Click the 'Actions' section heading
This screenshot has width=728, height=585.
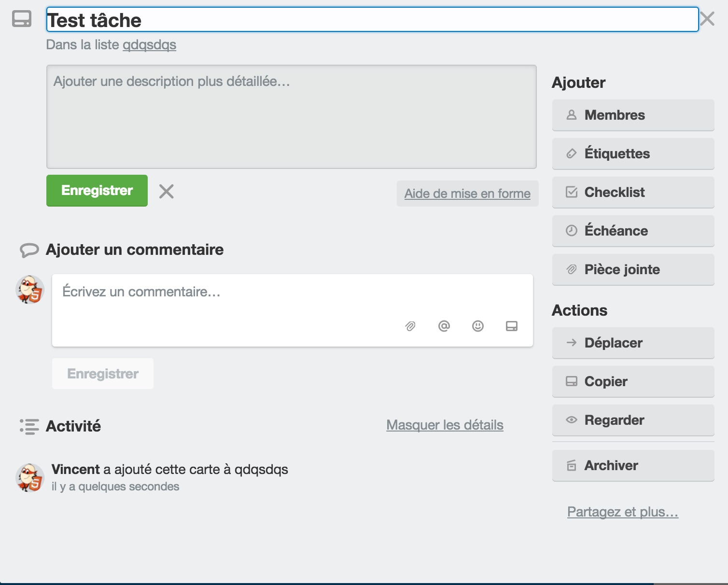[579, 310]
